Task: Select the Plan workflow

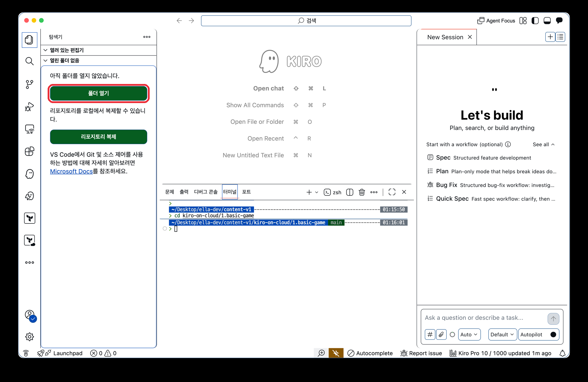Action: (x=492, y=171)
